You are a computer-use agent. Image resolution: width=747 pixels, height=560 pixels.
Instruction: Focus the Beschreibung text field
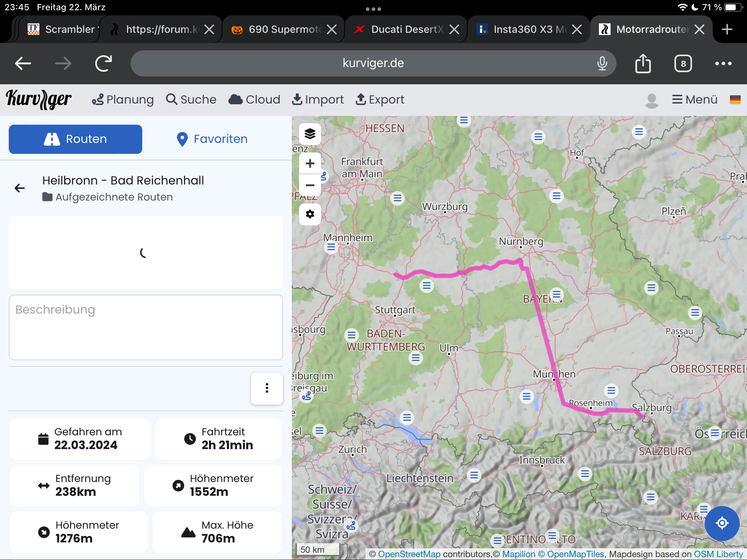146,327
